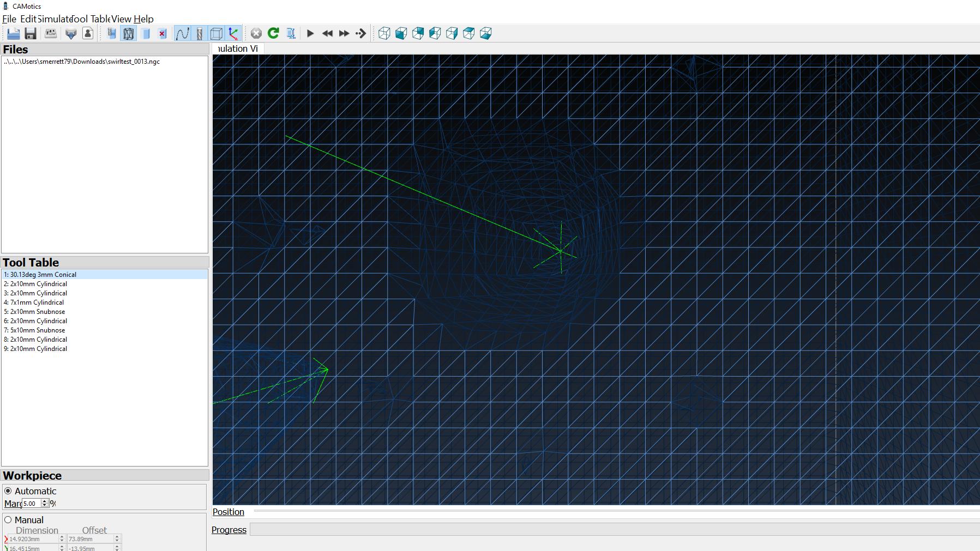Click the Export down-arrow icon
Viewport: 980px width, 551px height.
[x=71, y=34]
